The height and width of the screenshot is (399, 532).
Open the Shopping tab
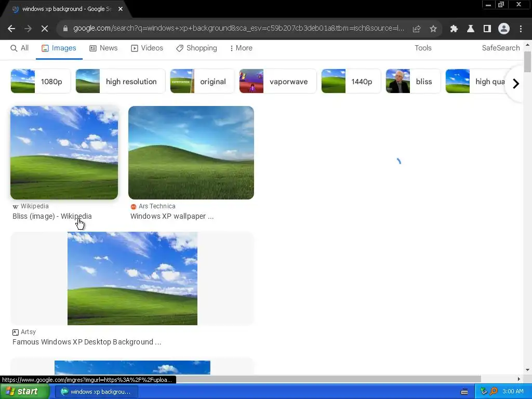(196, 48)
